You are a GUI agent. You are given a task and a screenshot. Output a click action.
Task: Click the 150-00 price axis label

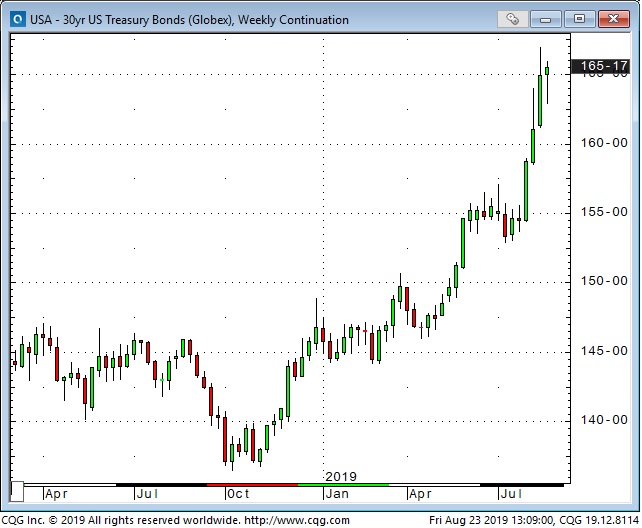604,281
